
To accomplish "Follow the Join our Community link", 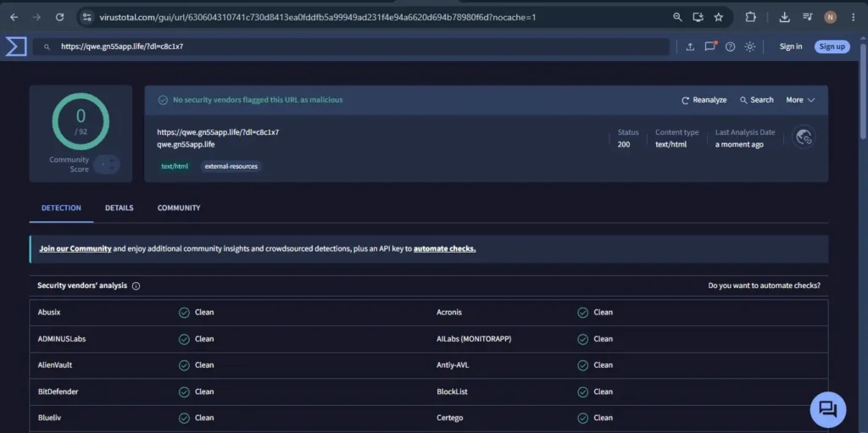I will point(75,248).
